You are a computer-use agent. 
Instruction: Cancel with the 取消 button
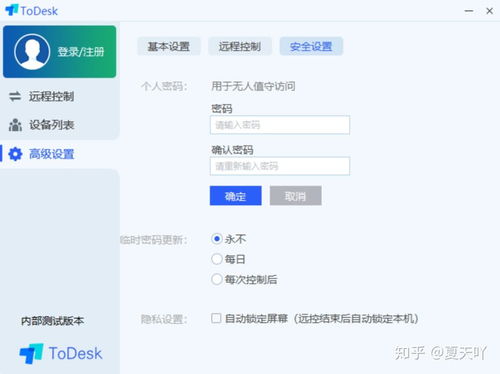click(296, 196)
